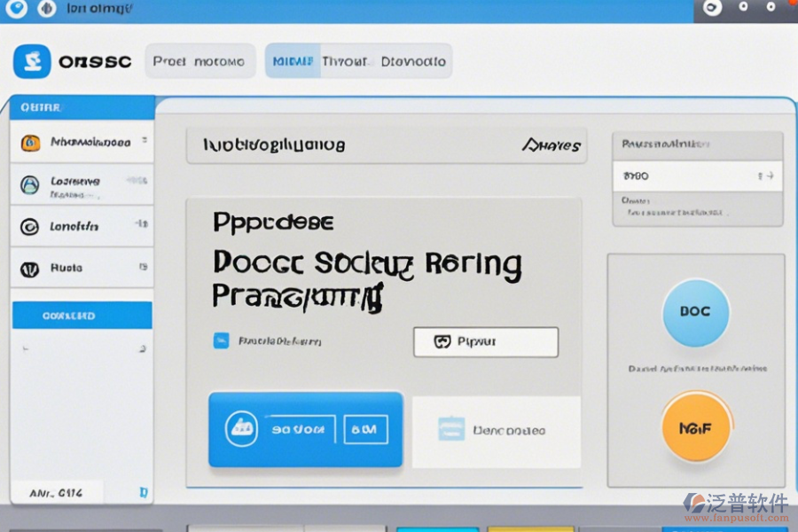
Task: Click the small blue icon at sidebar bottom
Action: [x=144, y=492]
